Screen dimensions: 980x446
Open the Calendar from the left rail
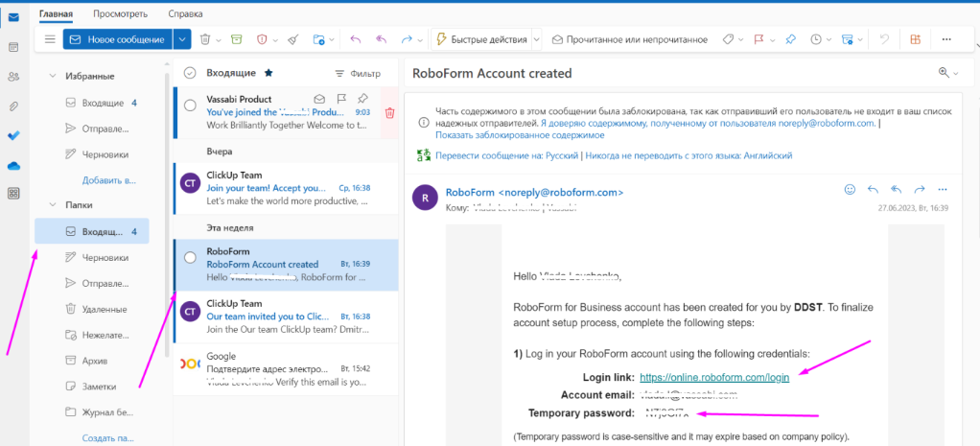[13, 47]
